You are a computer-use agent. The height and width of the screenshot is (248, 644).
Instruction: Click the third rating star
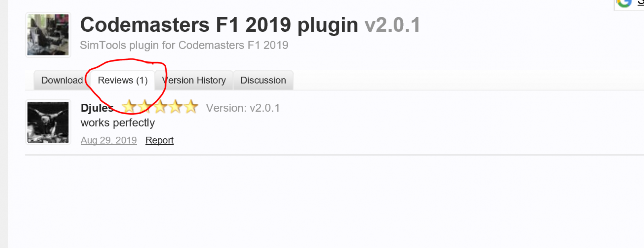(x=160, y=107)
